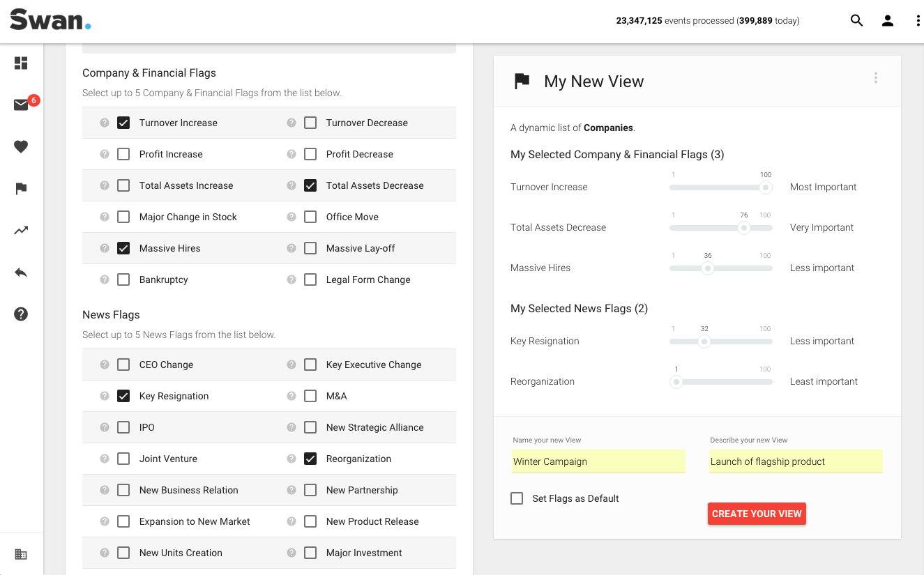Screen dimensions: 924x575
Task: Click the Turnover Increase importance slider
Action: 721,187
